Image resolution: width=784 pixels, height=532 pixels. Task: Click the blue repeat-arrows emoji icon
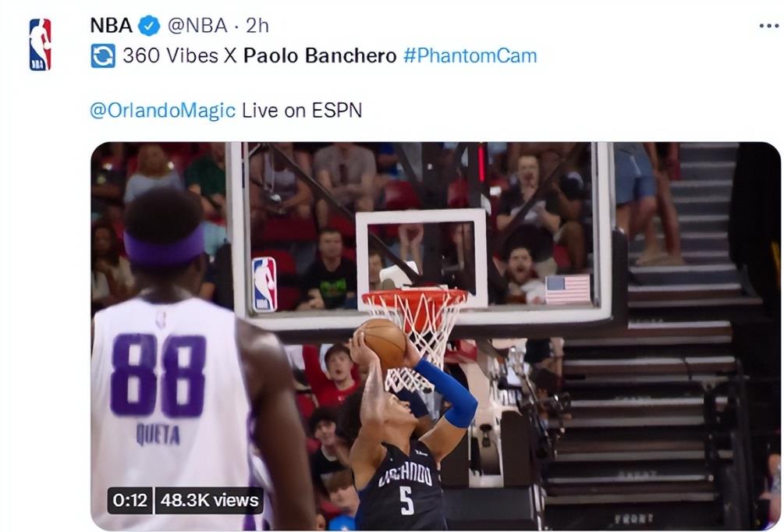click(103, 56)
